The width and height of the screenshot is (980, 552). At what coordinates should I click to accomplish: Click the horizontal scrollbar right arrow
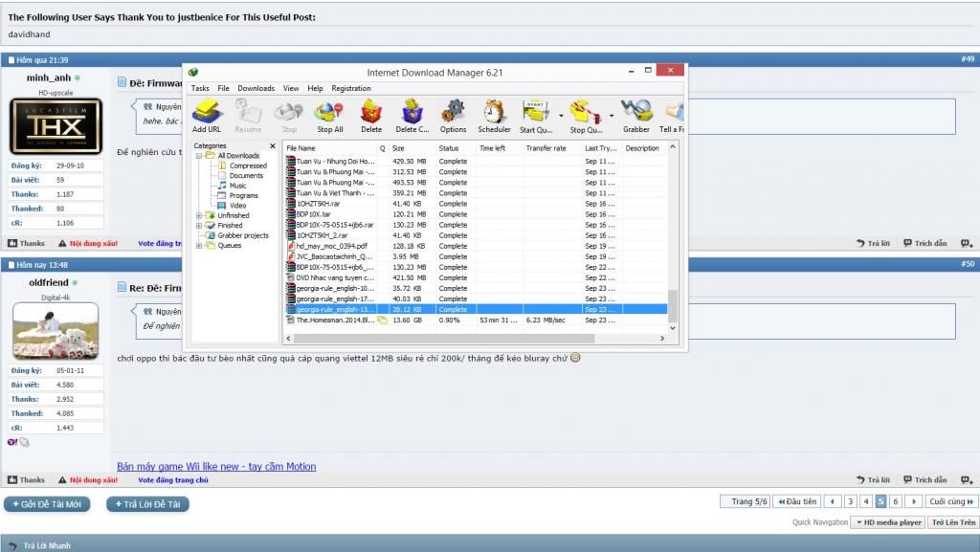point(662,339)
